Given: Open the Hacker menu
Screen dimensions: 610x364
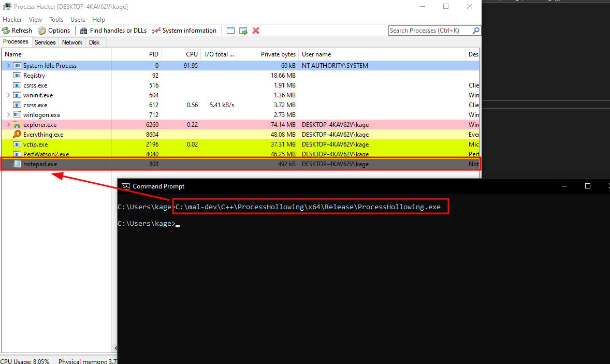Looking at the screenshot, I should point(12,20).
